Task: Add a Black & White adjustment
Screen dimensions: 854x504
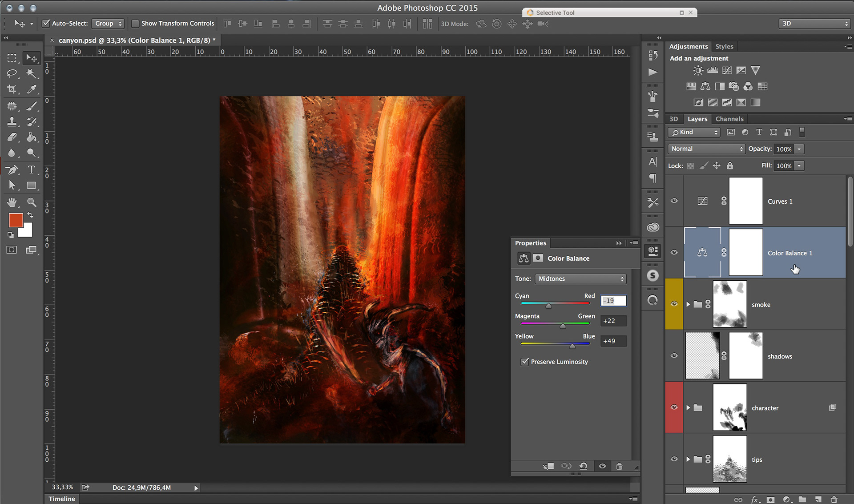Action: pos(720,86)
